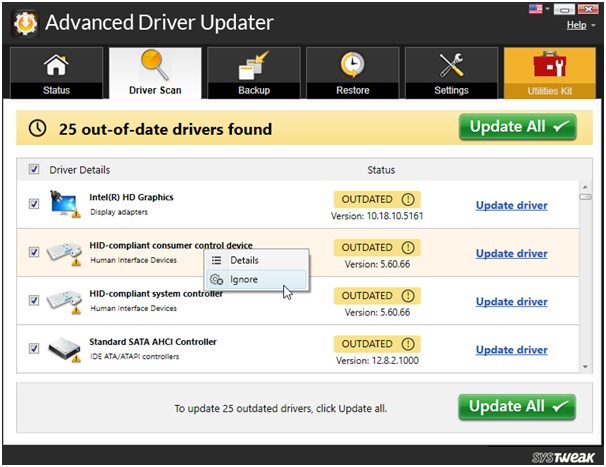Uncheck Standard SATA AHCI Controller checkbox
The image size is (606, 467).
[x=34, y=348]
